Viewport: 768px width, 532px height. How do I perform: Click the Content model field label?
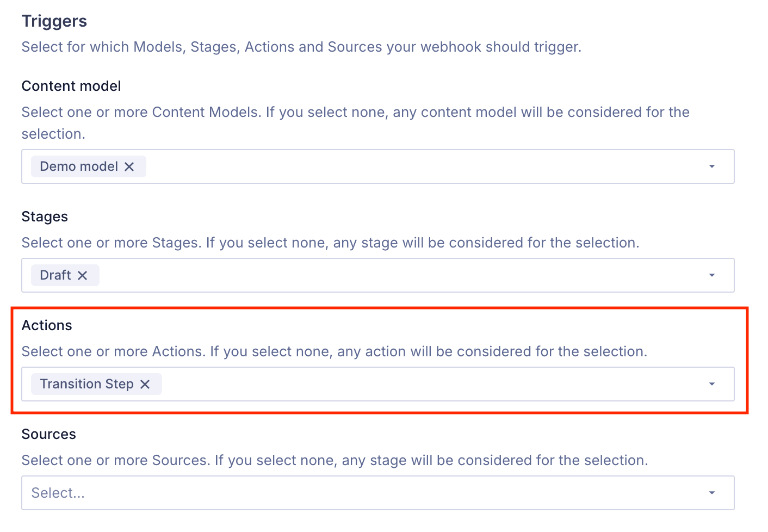point(71,86)
